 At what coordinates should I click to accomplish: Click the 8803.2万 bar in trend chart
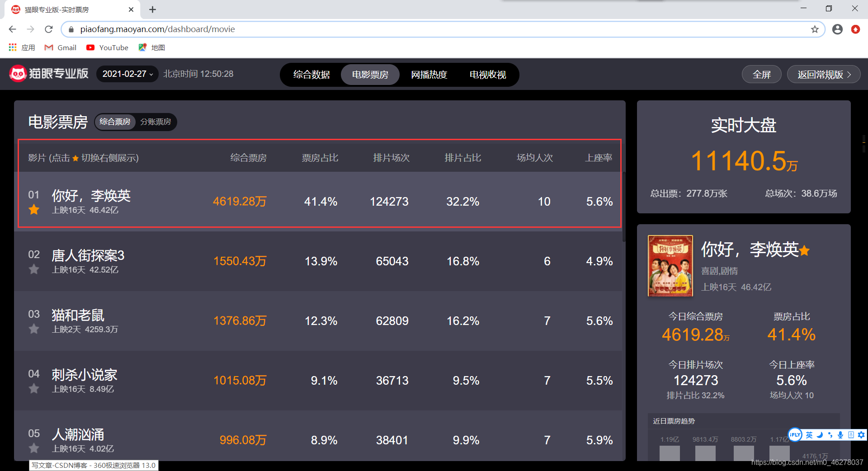coord(744,453)
